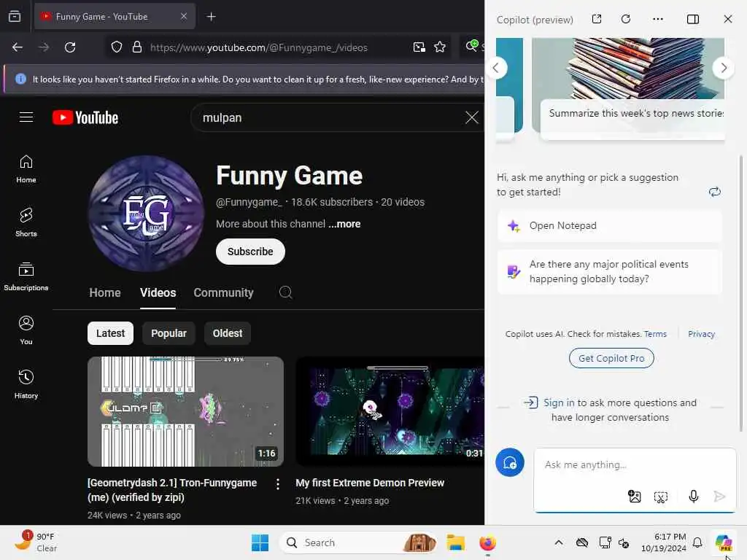Open the Copilot Terms link
The width and height of the screenshot is (747, 560).
pos(655,334)
